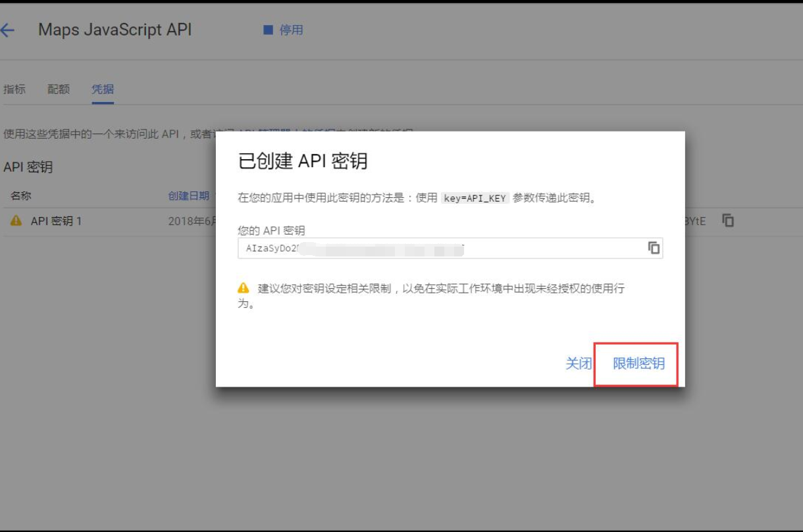Switch to the 指标 tab
This screenshot has width=803, height=532.
click(14, 89)
